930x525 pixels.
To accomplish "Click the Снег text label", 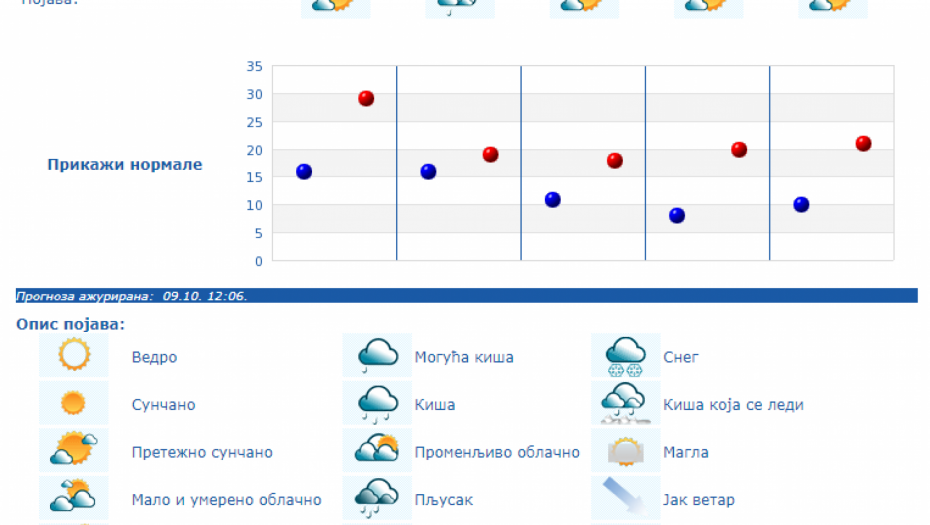I will tap(681, 357).
